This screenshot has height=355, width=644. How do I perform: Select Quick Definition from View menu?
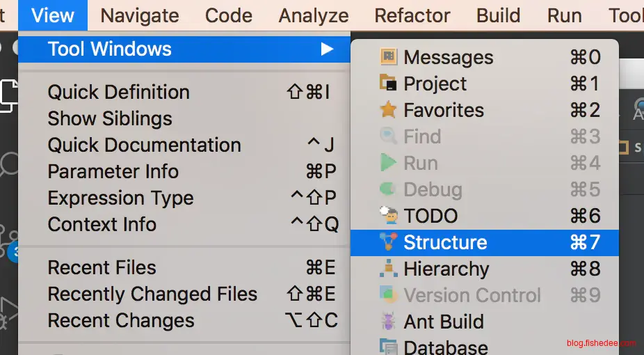pyautogui.click(x=118, y=92)
